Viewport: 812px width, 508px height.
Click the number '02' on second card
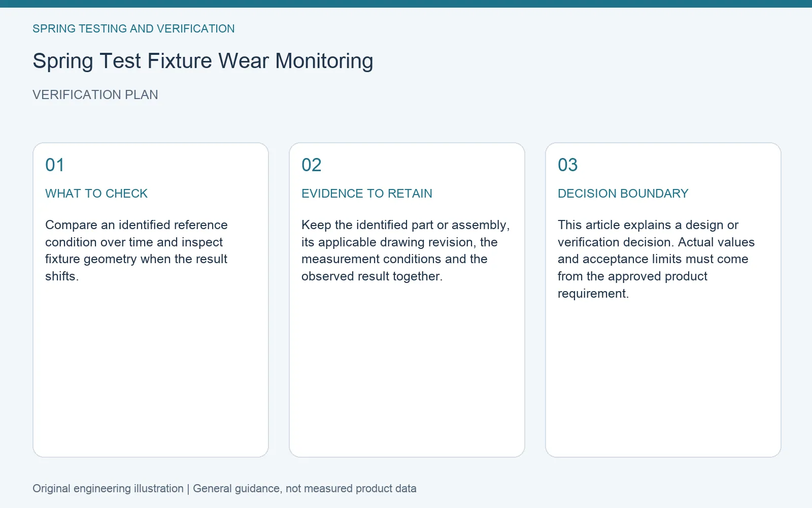point(312,165)
